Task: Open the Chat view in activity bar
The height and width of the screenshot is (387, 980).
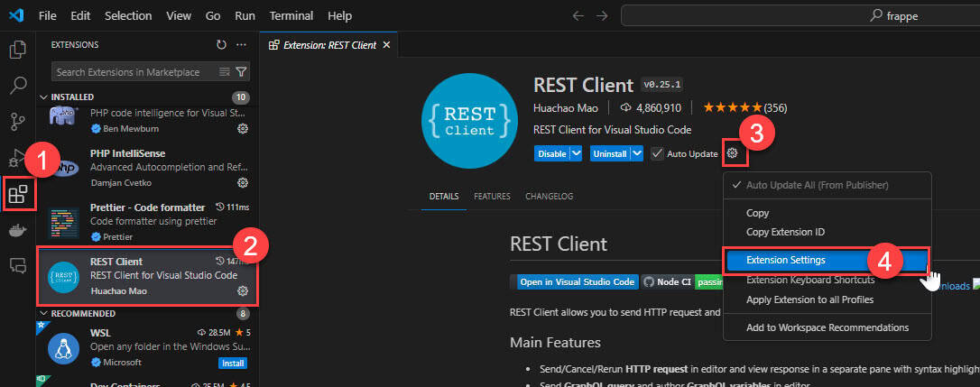Action: (18, 266)
